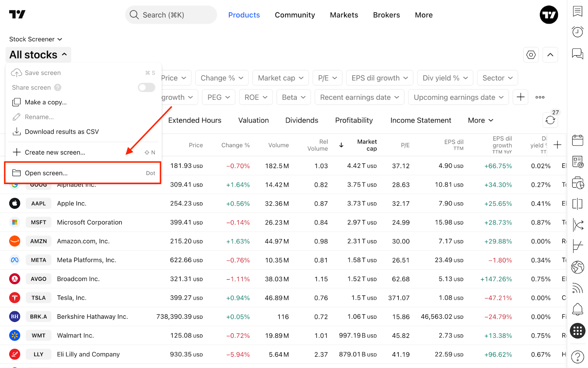Switch to the Extended Hours tab

coord(195,120)
